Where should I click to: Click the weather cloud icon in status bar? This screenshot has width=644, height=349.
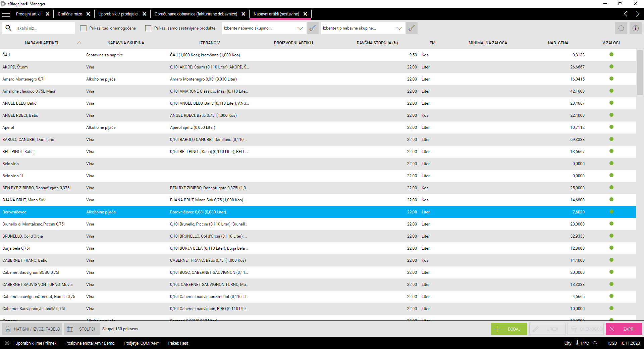point(595,343)
